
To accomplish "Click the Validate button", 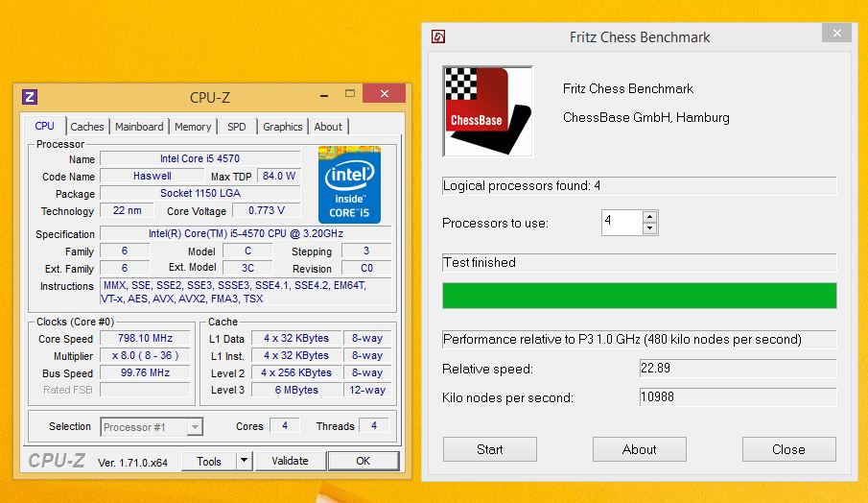I will tap(290, 461).
